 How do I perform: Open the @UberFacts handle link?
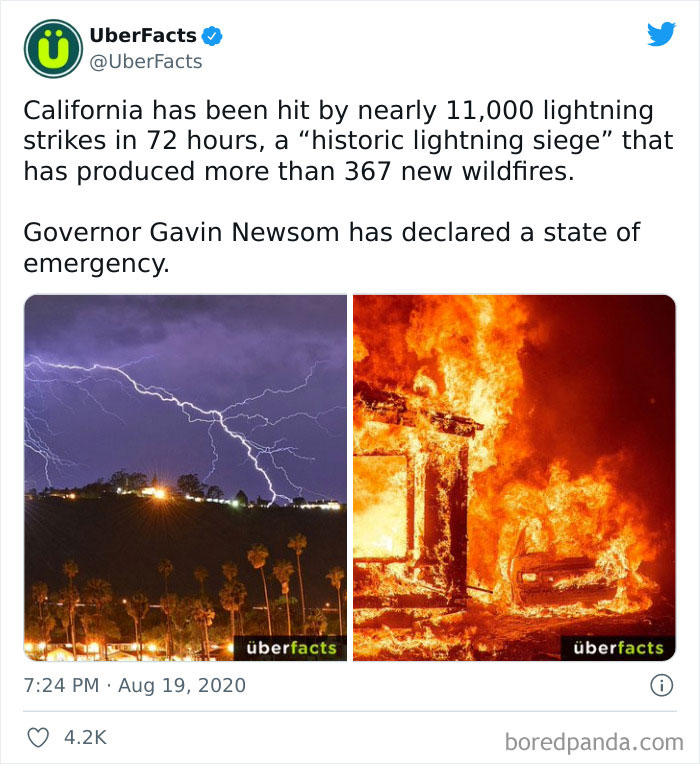[146, 62]
